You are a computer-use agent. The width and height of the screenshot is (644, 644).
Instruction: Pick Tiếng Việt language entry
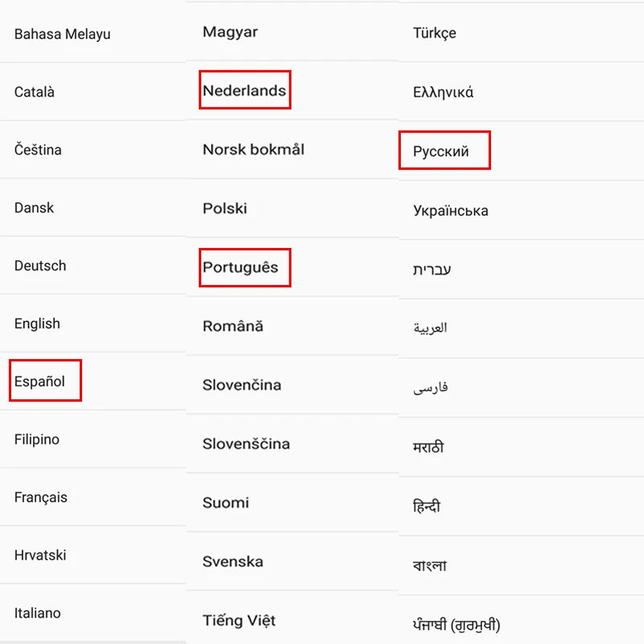(x=239, y=621)
